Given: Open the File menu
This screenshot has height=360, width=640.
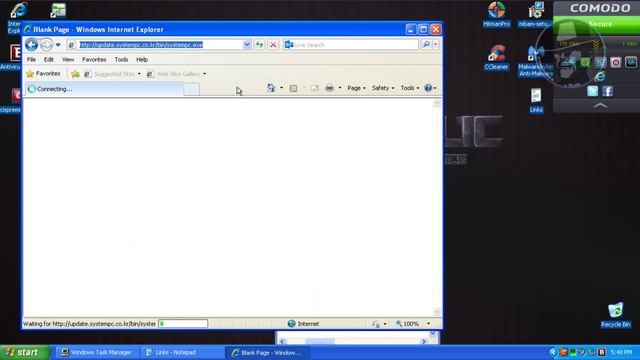Looking at the screenshot, I should tap(31, 60).
